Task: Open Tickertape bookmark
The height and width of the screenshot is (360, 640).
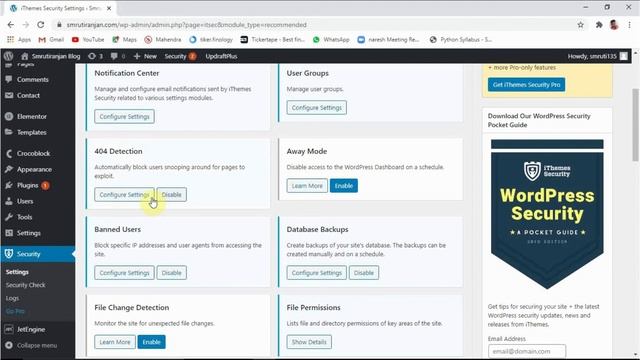Action: [x=273, y=40]
